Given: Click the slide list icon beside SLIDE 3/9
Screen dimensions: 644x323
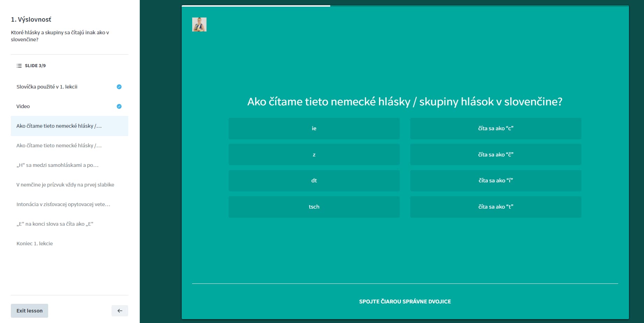Looking at the screenshot, I should tap(19, 66).
